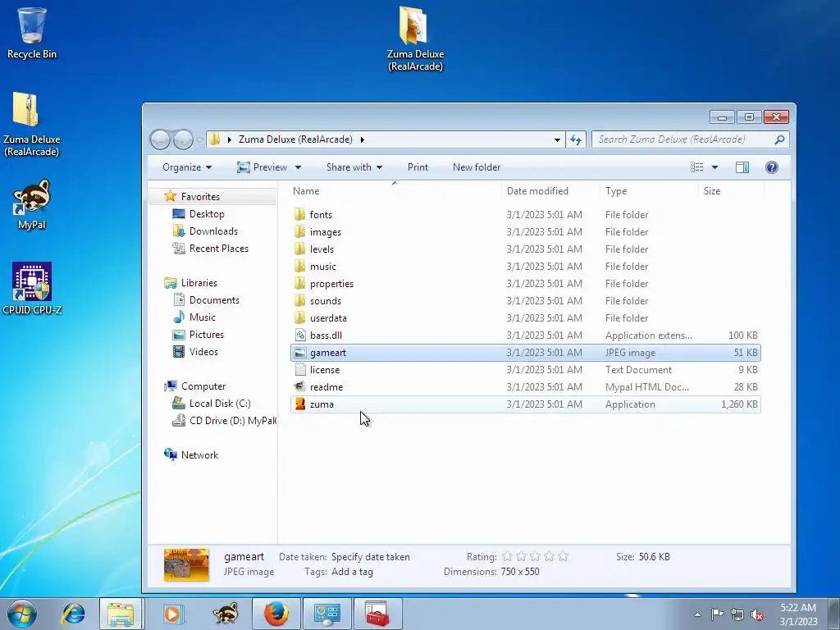Image resolution: width=840 pixels, height=630 pixels.
Task: Launch MyPal desktop shortcut
Action: [32, 203]
